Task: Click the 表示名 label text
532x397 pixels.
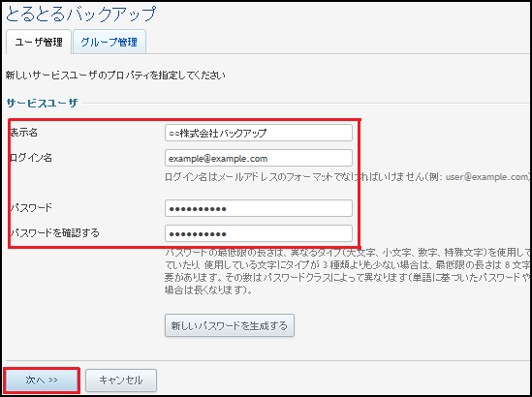Action: pyautogui.click(x=23, y=133)
